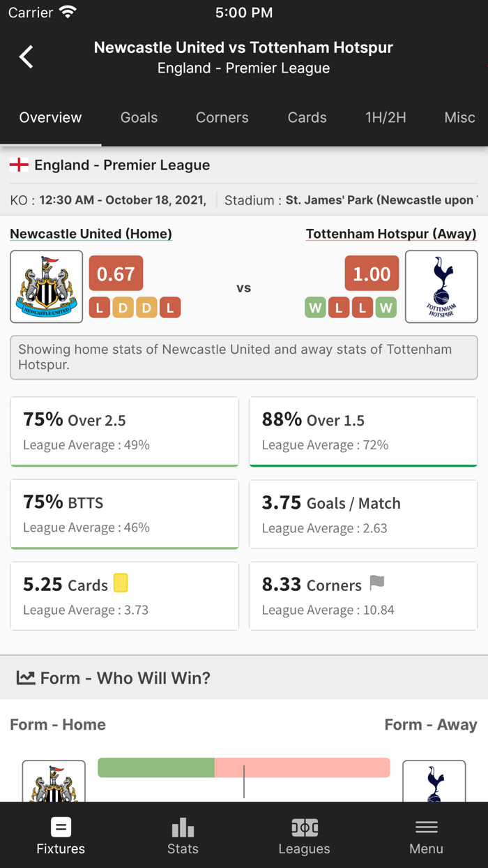Select the 'W' form badge for Tottenham
The image size is (488, 868).
tap(315, 307)
